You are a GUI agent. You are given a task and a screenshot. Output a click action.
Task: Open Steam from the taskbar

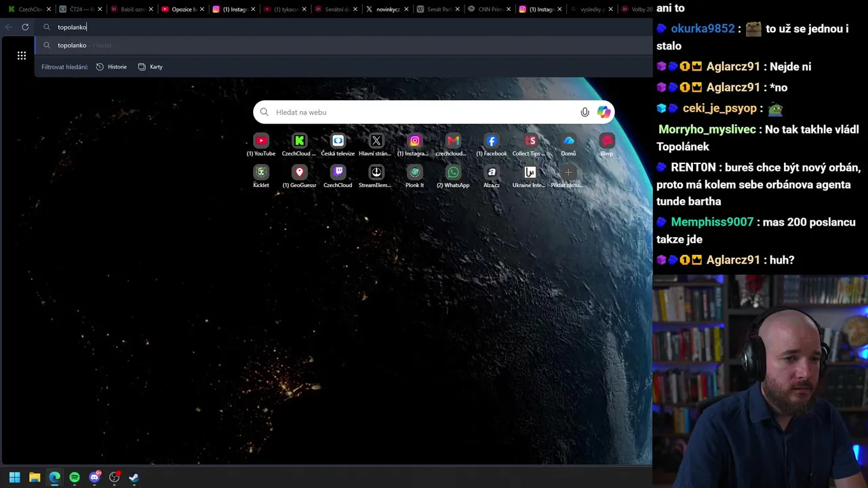134,477
